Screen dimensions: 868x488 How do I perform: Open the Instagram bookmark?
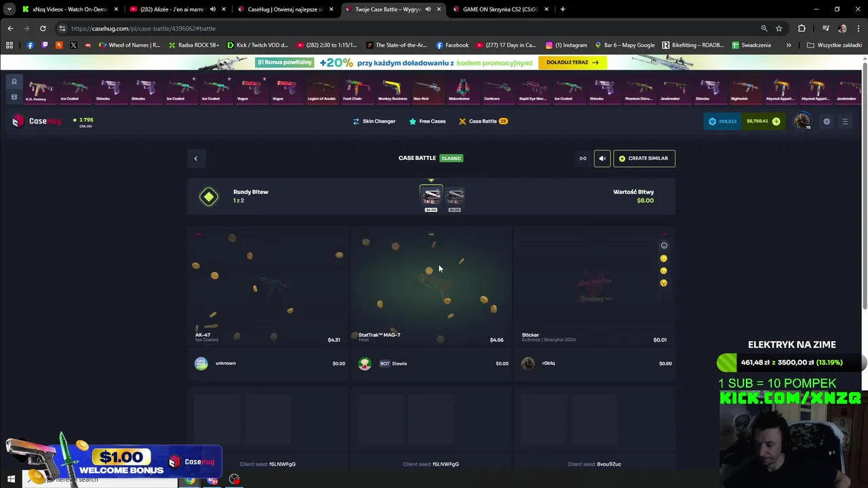pyautogui.click(x=566, y=45)
